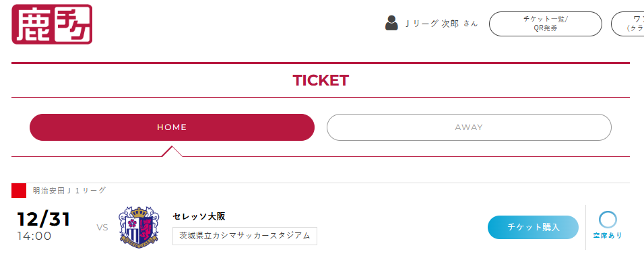Image resolution: width=644 pixels, height=256 pixels.
Task: Click the user profile silhouette icon
Action: coord(391,23)
